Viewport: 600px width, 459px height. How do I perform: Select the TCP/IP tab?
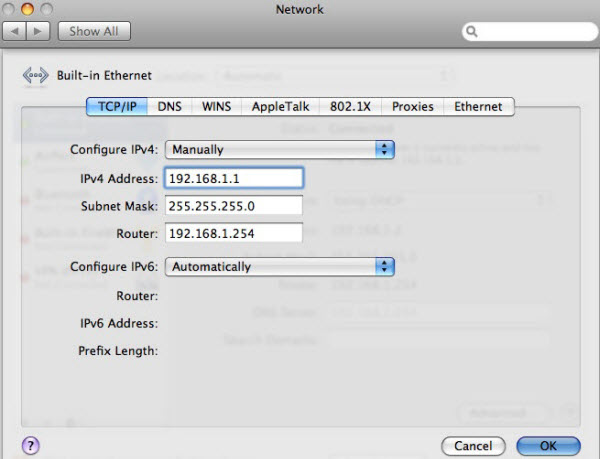[117, 106]
